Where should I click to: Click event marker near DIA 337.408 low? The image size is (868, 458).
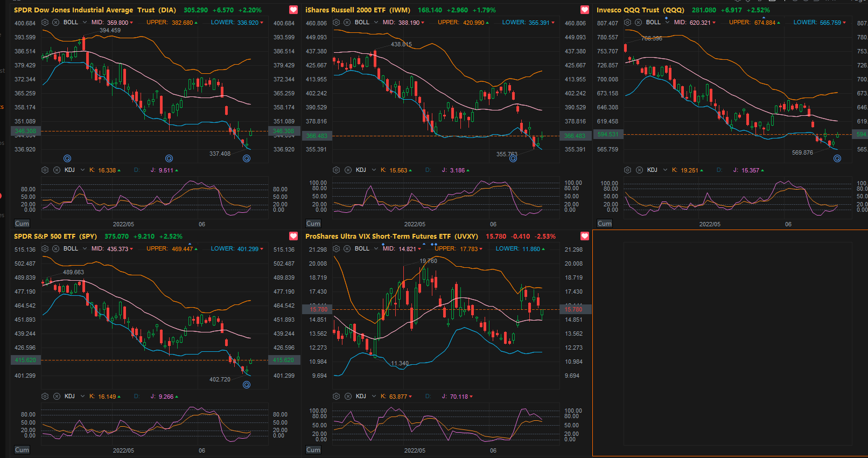pos(247,158)
